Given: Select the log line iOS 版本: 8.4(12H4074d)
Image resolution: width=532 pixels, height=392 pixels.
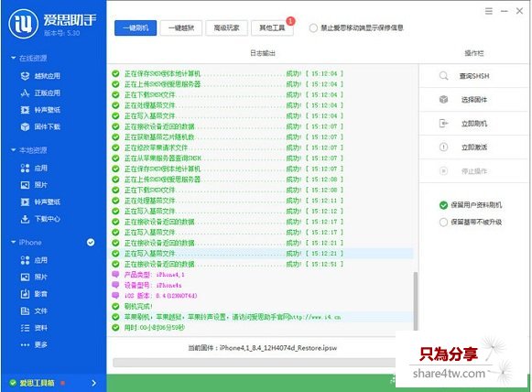Looking at the screenshot, I should coord(160,296).
